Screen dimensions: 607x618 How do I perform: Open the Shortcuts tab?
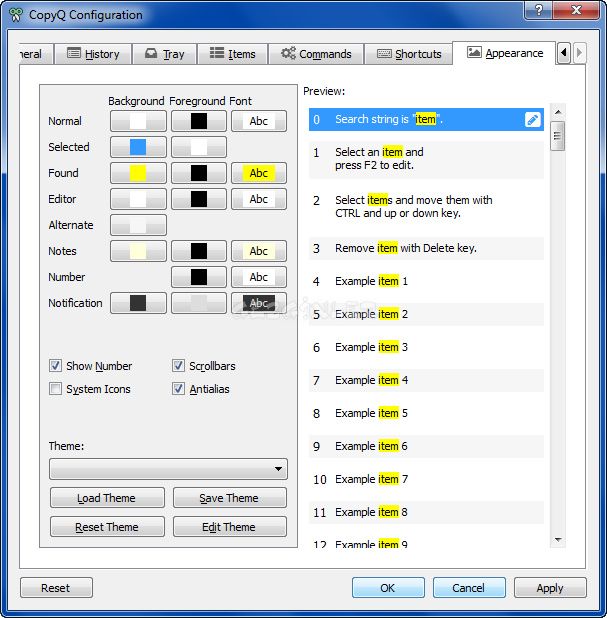click(x=409, y=54)
